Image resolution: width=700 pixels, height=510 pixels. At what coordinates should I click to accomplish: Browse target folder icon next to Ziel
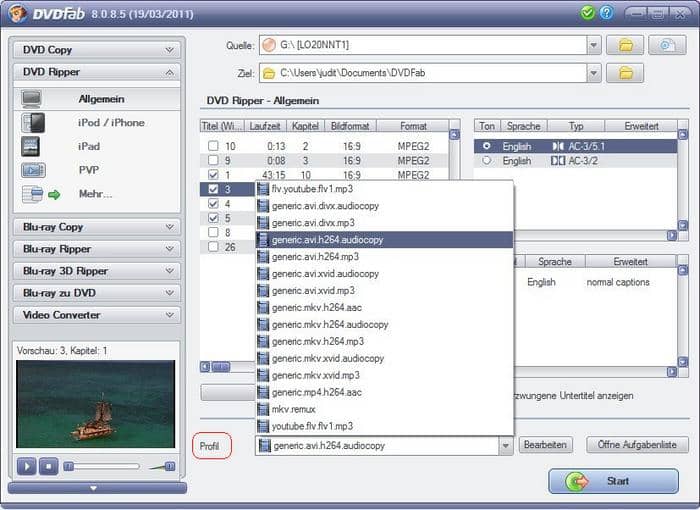click(x=625, y=73)
